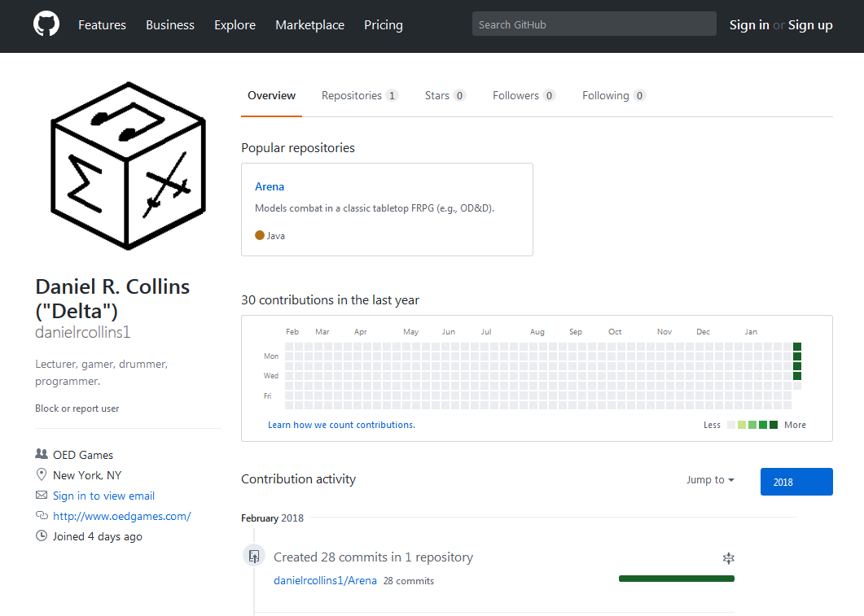Click the clock icon beside joined date
Viewport: 864px width, 616px height.
42,536
